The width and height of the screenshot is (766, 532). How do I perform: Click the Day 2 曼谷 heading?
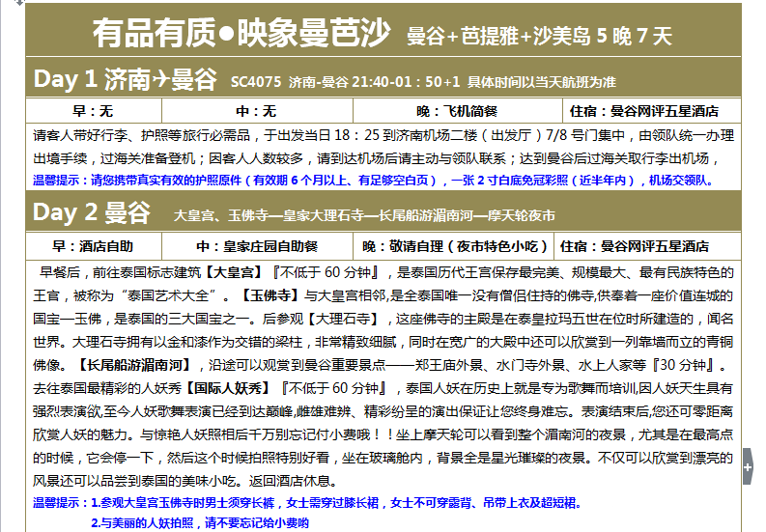click(92, 211)
